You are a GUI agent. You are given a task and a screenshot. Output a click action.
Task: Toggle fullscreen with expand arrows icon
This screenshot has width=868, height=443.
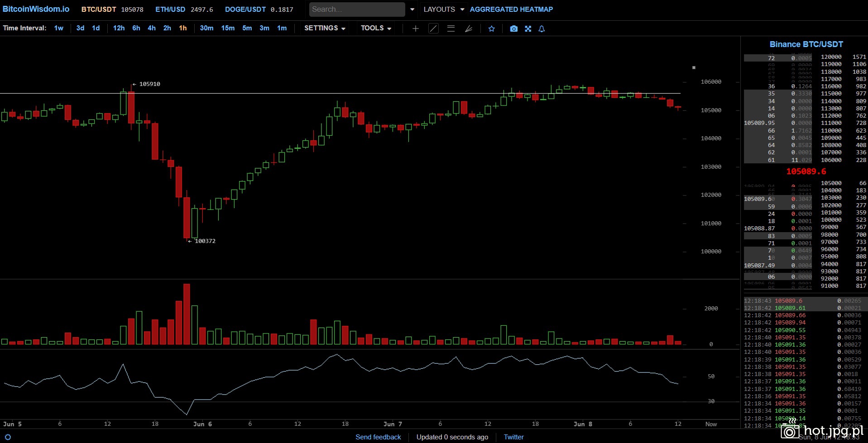528,29
